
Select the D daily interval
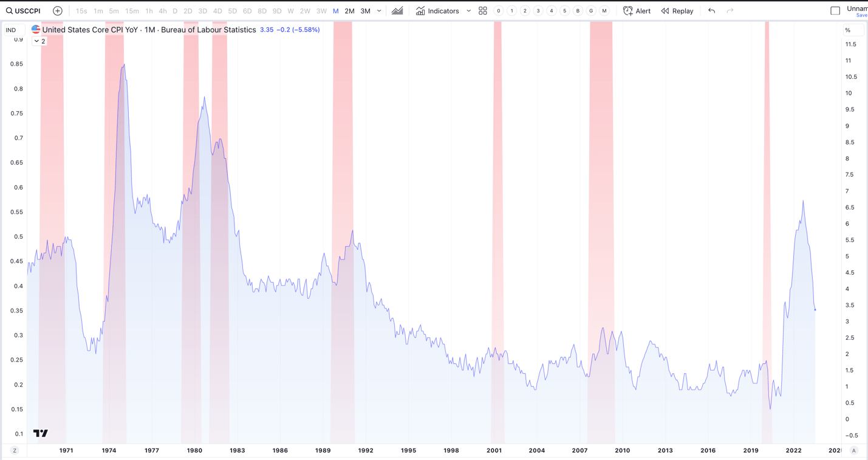pos(175,11)
